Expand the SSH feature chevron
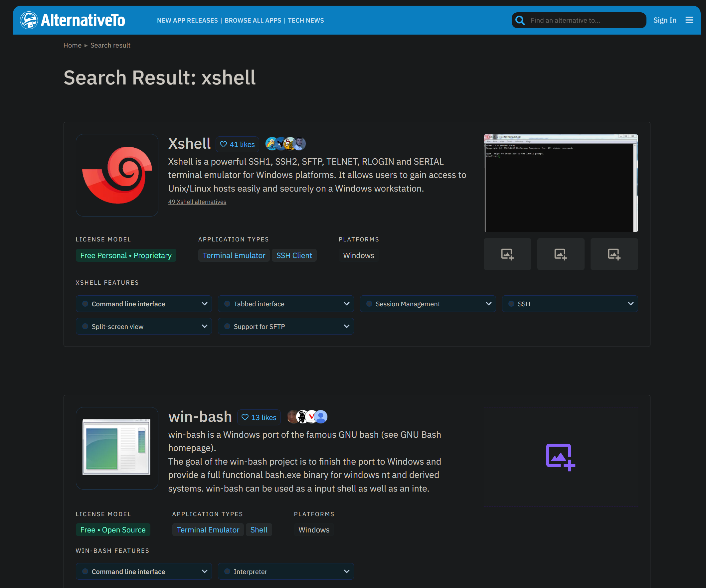The image size is (706, 588). (x=630, y=304)
